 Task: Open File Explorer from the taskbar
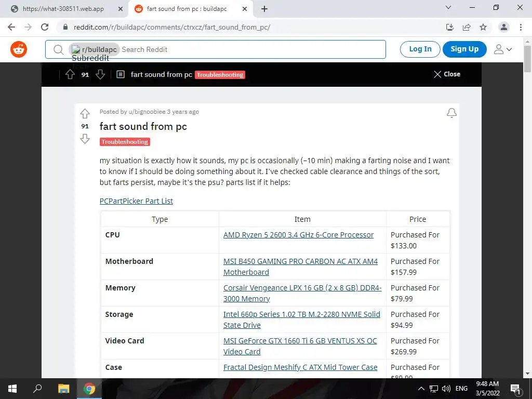coord(63,389)
